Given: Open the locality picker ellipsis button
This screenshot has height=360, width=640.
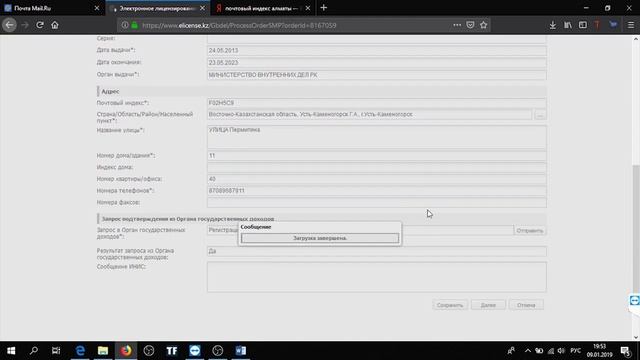Looking at the screenshot, I should (x=540, y=115).
